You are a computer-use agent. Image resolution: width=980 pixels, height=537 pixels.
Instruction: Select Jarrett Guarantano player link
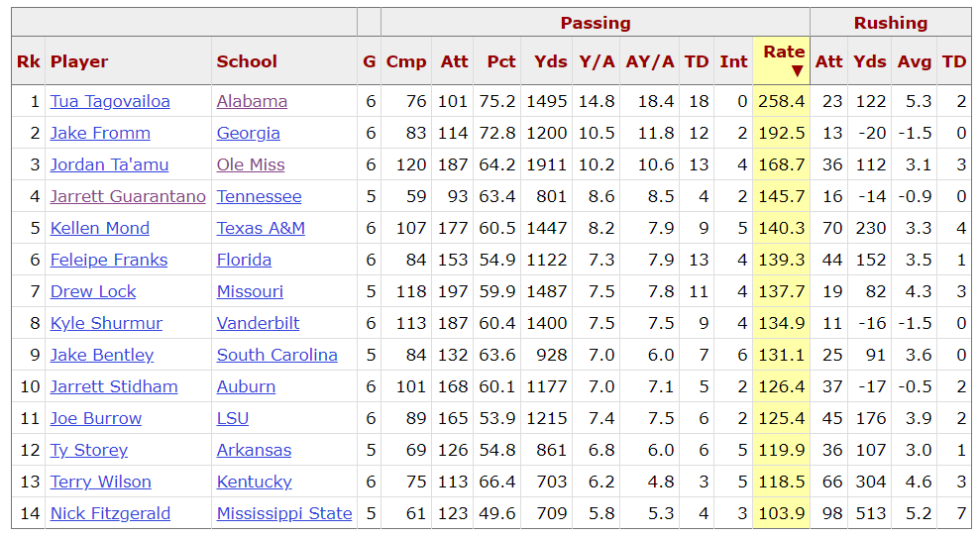[128, 196]
